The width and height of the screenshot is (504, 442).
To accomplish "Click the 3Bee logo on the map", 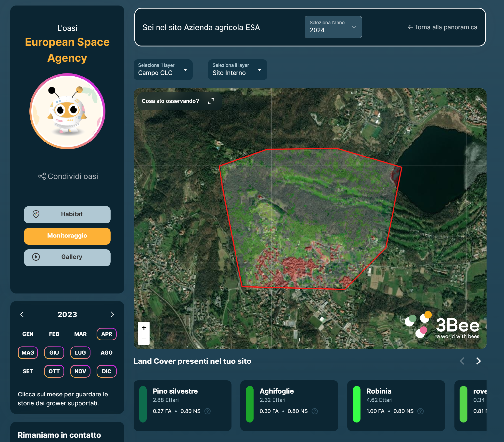I will click(442, 326).
